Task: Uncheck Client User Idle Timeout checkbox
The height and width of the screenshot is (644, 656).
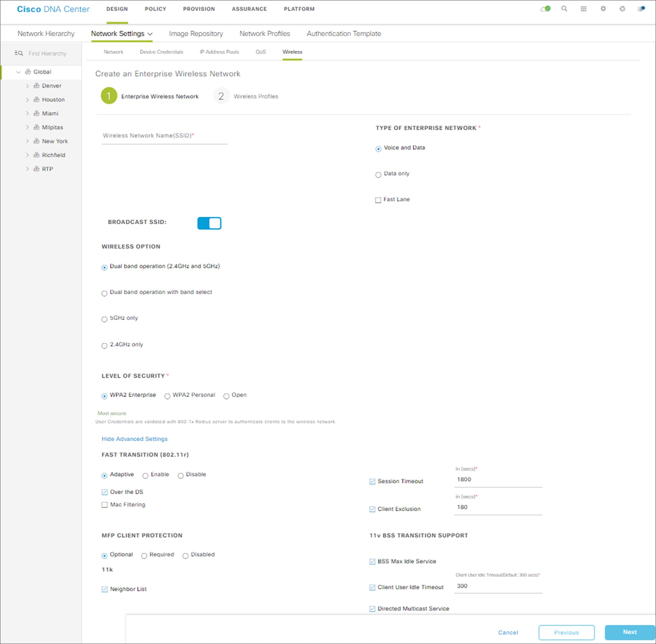Action: pyautogui.click(x=372, y=587)
